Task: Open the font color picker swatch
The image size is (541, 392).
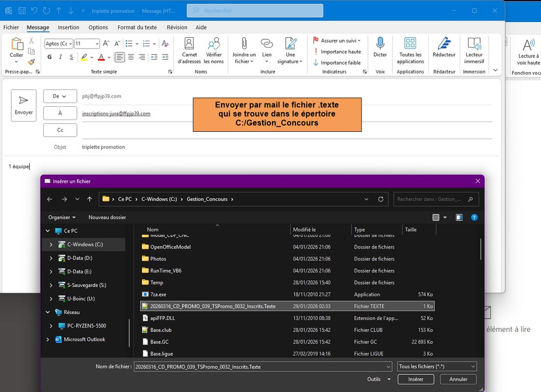Action: coord(101,57)
